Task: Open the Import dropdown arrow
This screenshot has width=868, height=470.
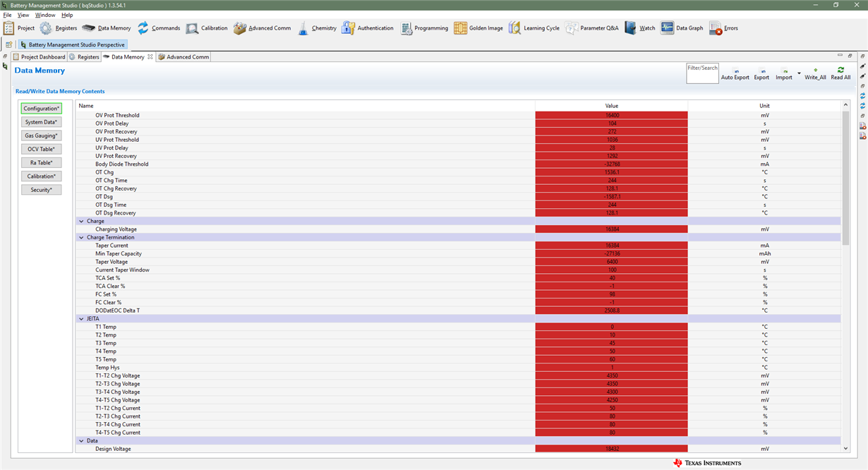Action: 799,73
